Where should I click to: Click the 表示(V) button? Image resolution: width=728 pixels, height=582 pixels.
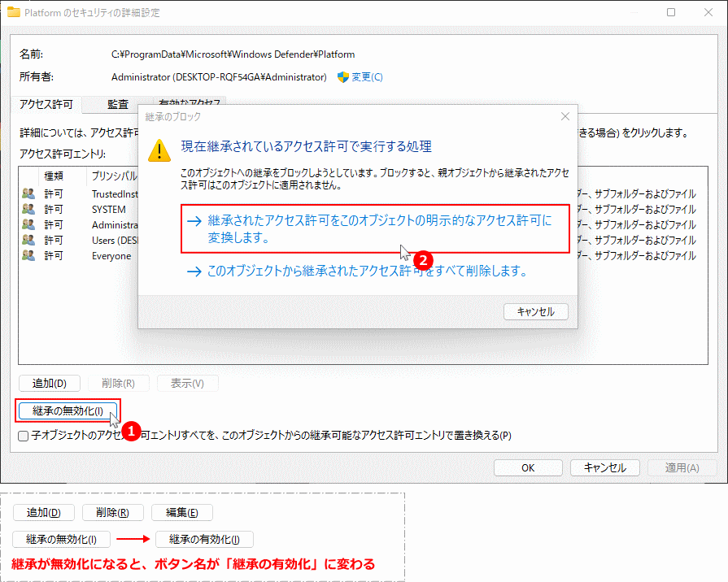pos(187,384)
